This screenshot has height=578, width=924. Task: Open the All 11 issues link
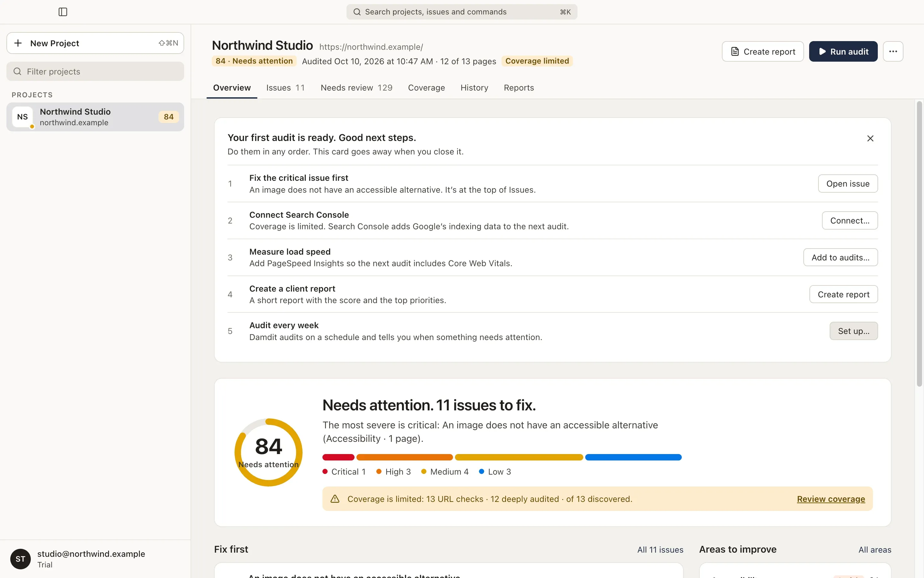(660, 550)
